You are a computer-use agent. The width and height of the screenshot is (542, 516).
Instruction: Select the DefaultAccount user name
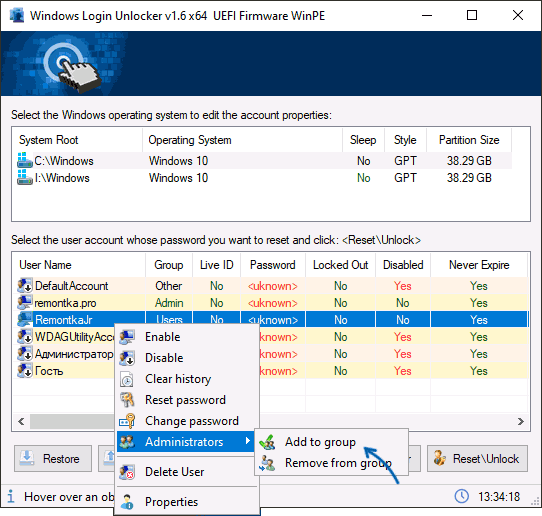72,286
